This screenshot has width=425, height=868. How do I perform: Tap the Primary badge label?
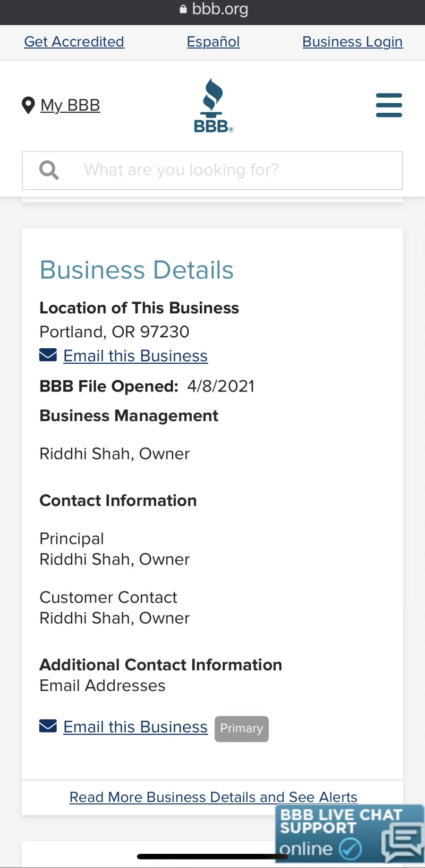pos(242,729)
